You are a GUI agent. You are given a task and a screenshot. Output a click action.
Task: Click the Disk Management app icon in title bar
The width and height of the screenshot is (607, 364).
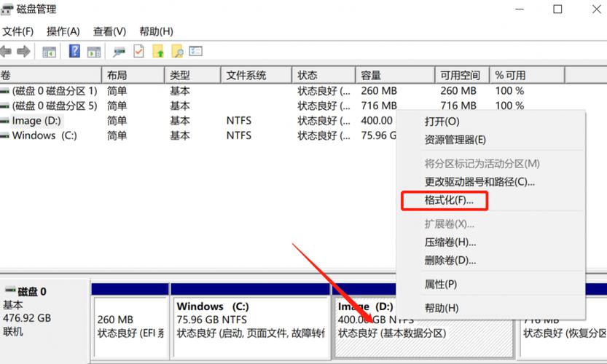coord(7,9)
